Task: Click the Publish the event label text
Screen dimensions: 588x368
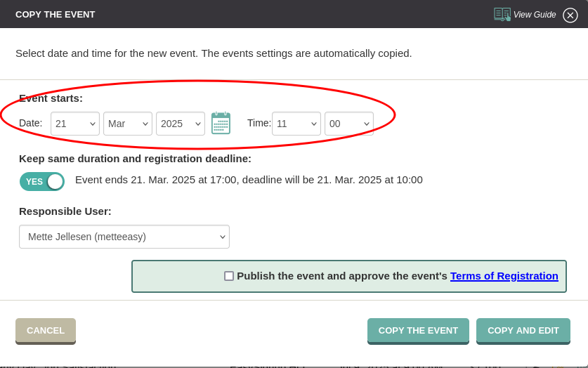Action: tap(342, 276)
